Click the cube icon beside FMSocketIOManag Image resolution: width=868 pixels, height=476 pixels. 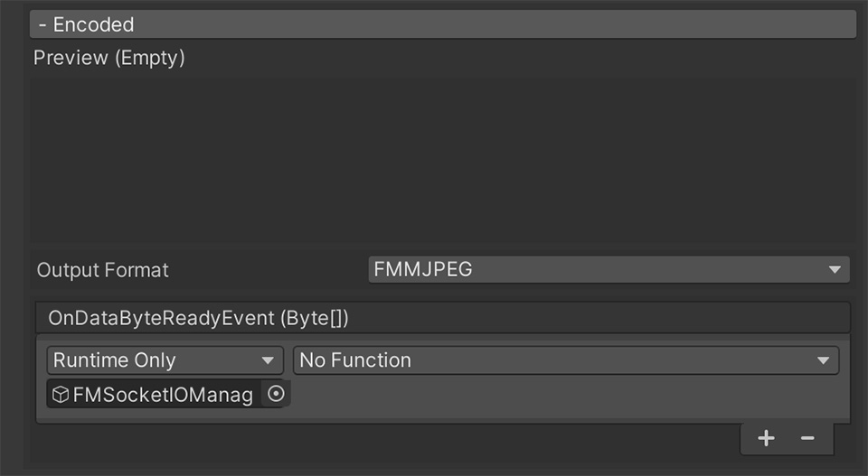[61, 394]
